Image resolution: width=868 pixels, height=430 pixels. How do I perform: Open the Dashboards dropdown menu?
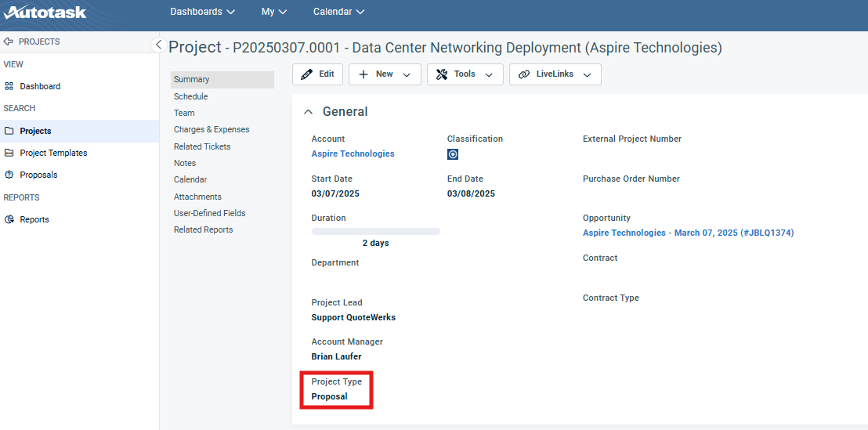(202, 12)
